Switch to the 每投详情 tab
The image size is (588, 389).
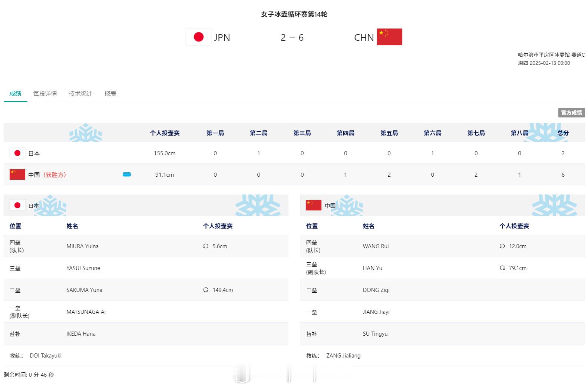pos(45,93)
